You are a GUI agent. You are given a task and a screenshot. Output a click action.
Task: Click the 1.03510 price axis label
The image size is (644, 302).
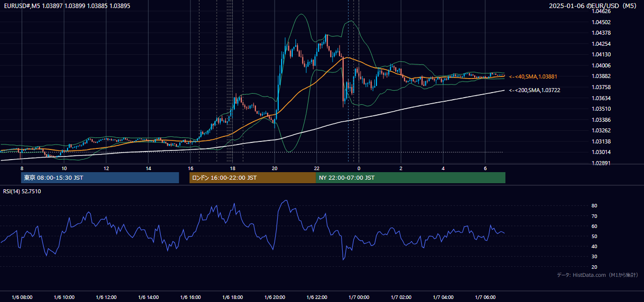tap(601, 109)
